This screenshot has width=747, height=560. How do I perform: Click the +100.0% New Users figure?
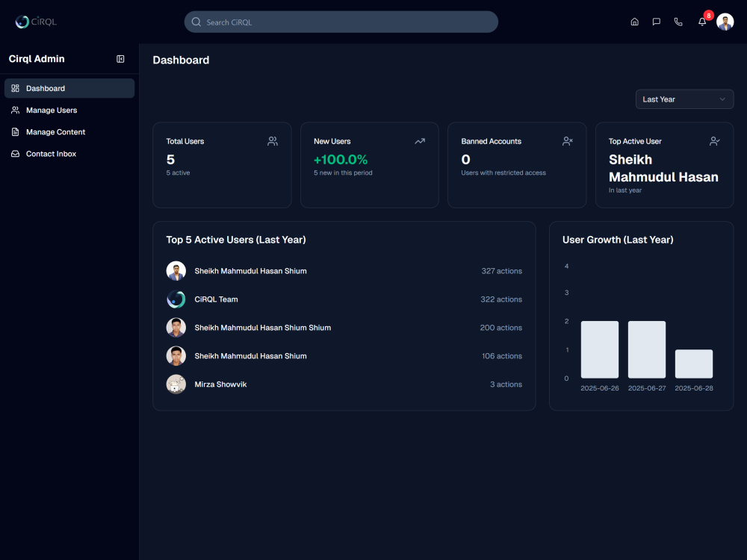[341, 160]
